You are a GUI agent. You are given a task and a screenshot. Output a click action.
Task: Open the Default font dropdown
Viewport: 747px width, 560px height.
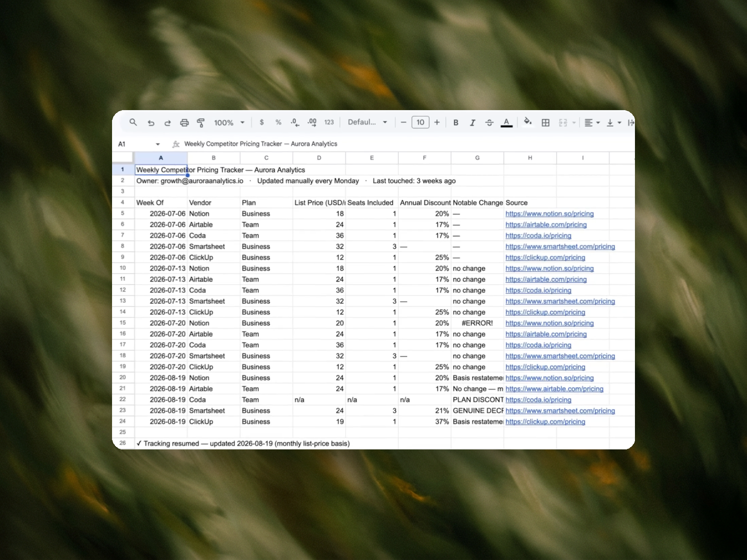[367, 122]
